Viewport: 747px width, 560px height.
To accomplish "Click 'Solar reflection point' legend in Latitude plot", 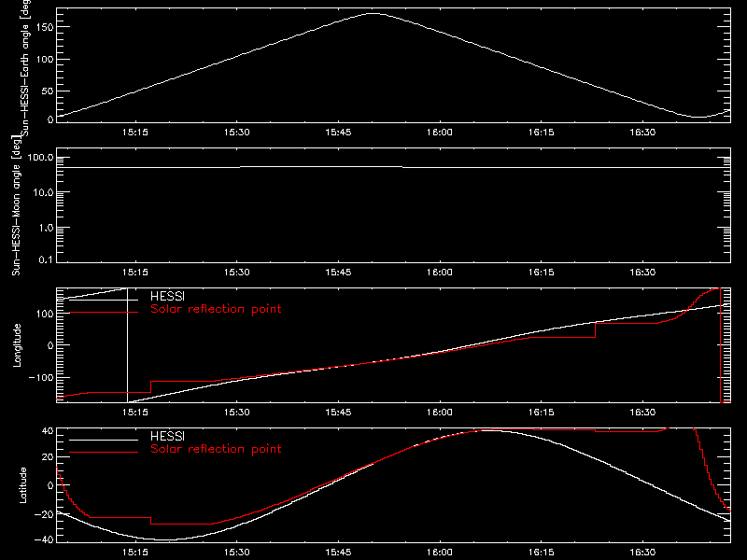I will click(x=216, y=449).
